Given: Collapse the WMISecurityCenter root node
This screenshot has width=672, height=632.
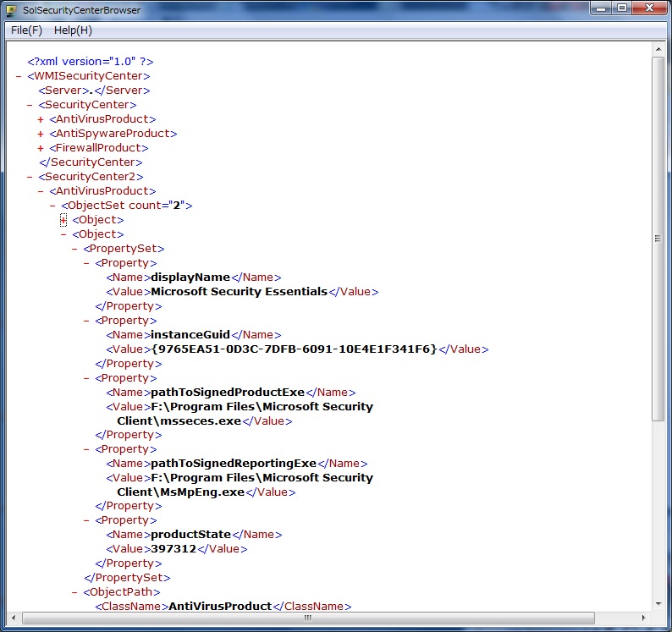Looking at the screenshot, I should (x=19, y=76).
